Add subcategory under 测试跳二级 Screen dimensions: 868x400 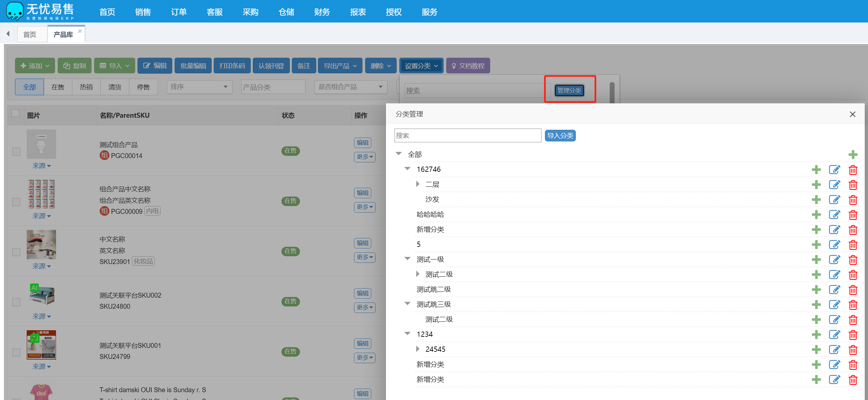pos(816,290)
